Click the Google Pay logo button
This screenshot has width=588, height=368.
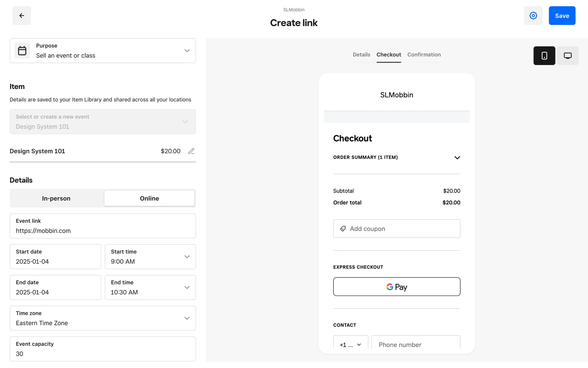397,287
